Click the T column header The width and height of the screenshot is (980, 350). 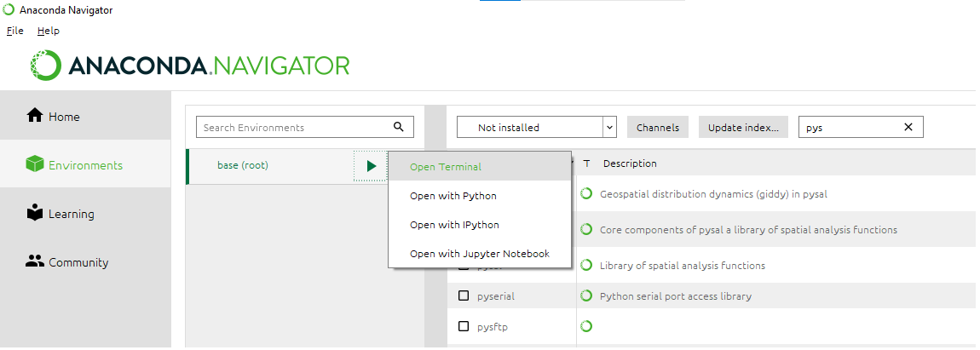click(586, 164)
